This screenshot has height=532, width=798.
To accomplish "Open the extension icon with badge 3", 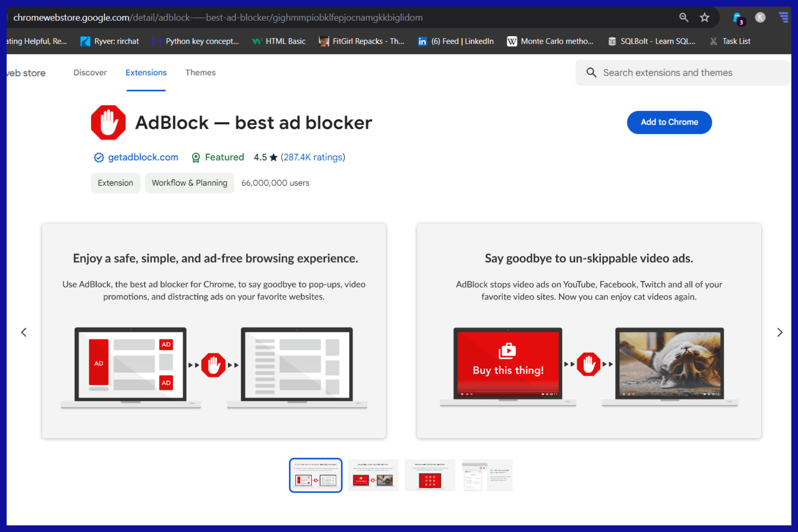I will (x=738, y=18).
